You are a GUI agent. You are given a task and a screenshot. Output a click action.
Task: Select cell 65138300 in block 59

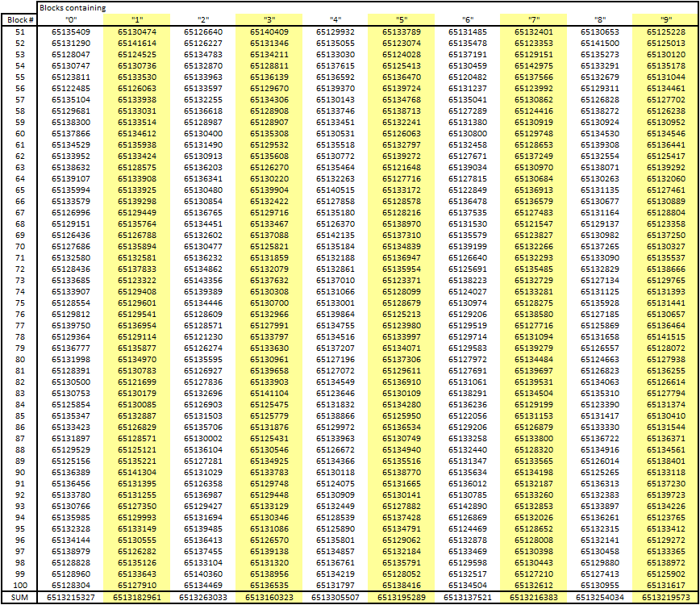click(x=70, y=123)
